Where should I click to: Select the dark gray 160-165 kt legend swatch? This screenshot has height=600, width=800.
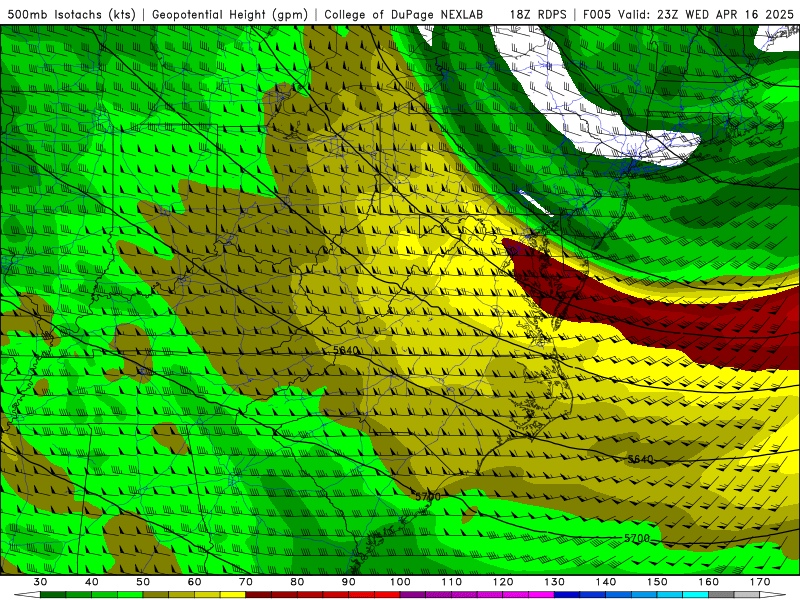pyautogui.click(x=721, y=595)
